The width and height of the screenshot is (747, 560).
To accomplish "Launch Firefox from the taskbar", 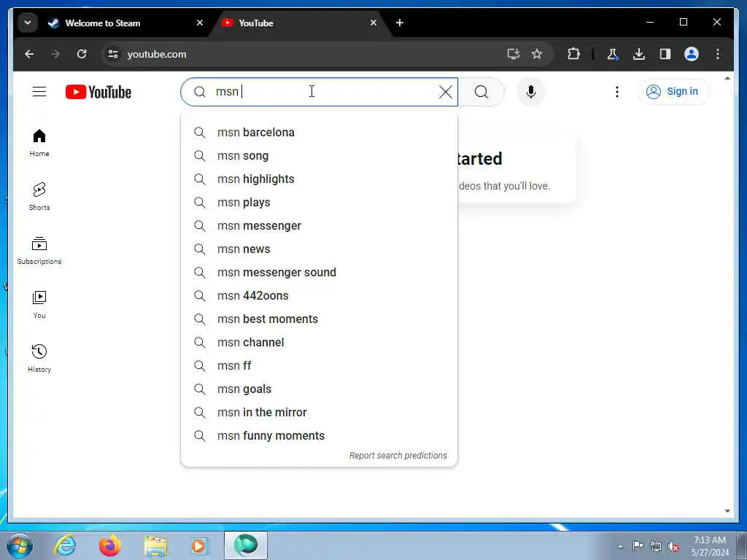I will (x=110, y=545).
